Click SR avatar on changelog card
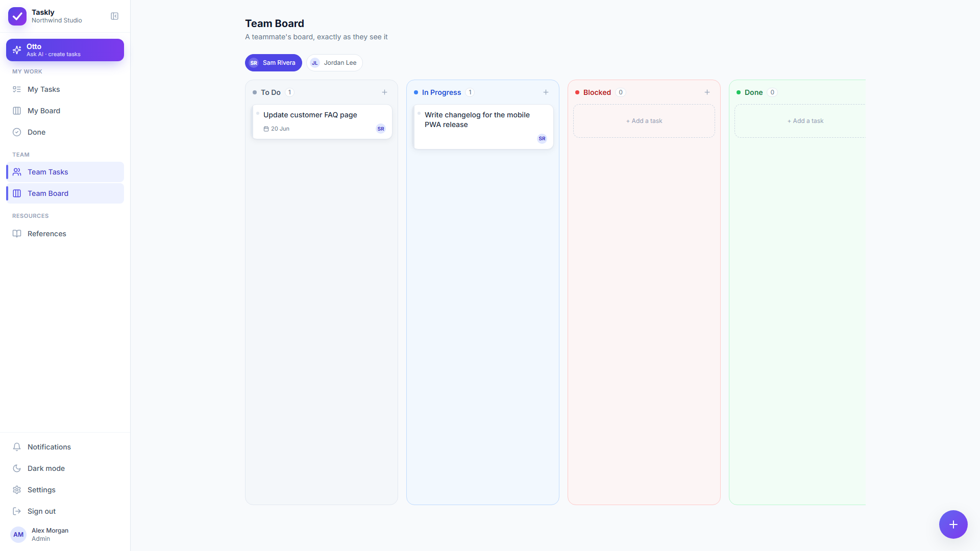The height and width of the screenshot is (551, 980). coord(542,139)
